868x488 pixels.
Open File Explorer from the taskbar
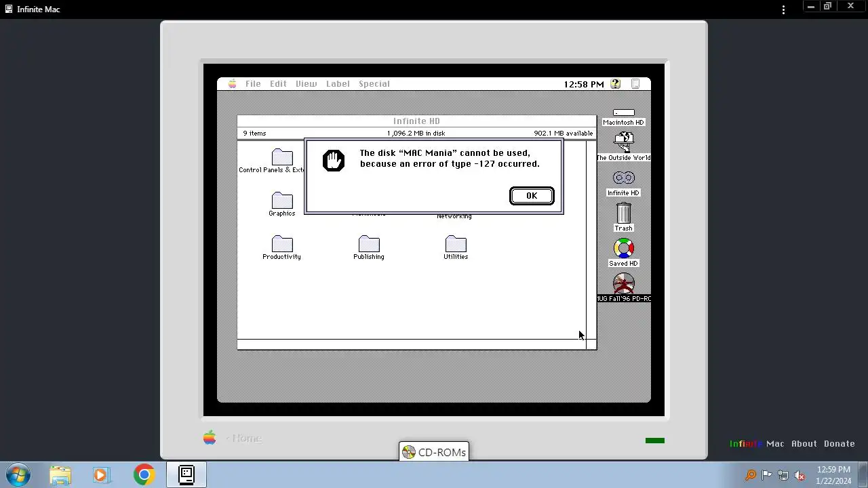click(60, 475)
